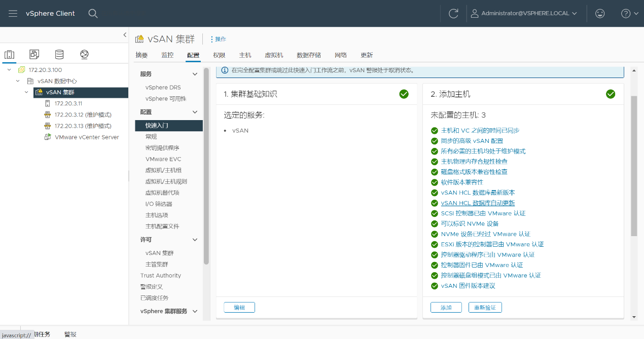Open 虚拟机/主机规则 page
Viewport: 644px width, 339px height.
coord(166,181)
